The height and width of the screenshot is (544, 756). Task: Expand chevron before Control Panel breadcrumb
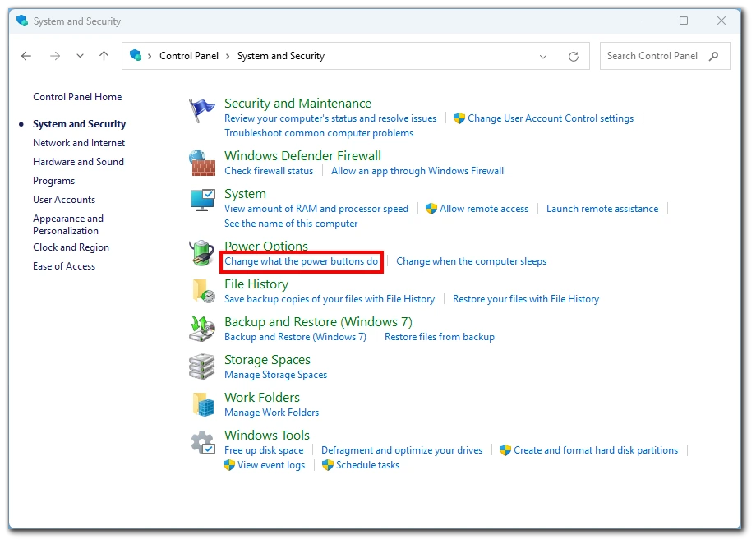coord(150,56)
